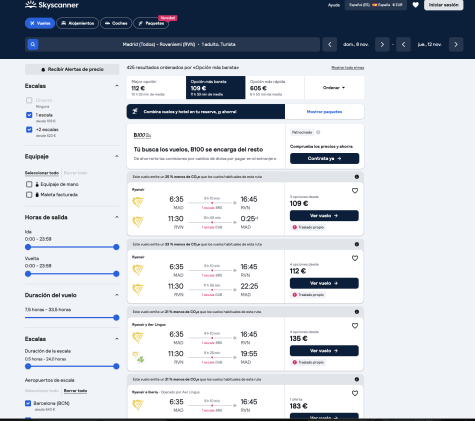The height and width of the screenshot is (421, 475).
Task: Open CO2 info icon on 183 € flight
Action: 357,379
